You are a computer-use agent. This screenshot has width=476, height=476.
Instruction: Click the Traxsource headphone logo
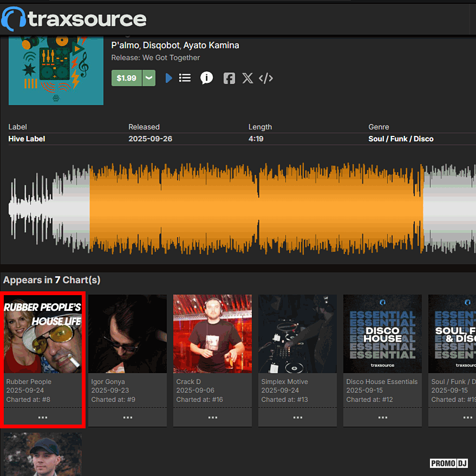pos(13,19)
